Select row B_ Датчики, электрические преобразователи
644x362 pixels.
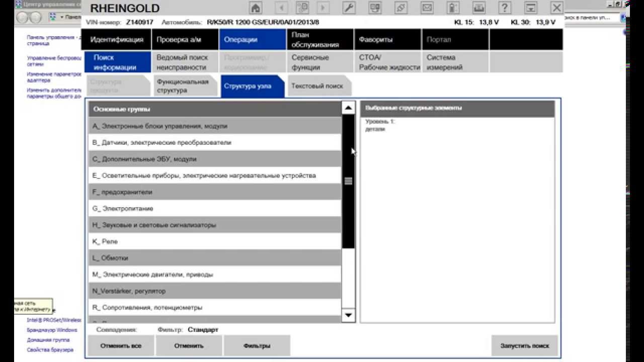[215, 142]
